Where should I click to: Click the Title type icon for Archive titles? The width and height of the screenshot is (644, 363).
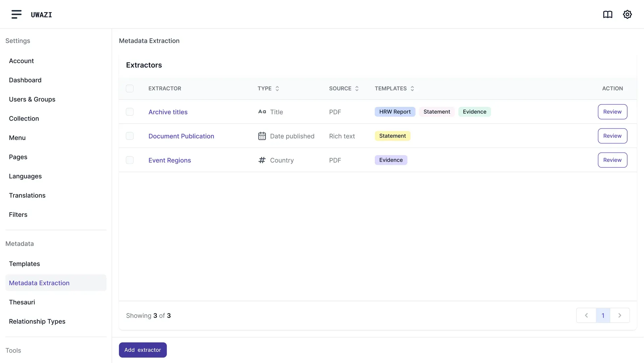[262, 112]
